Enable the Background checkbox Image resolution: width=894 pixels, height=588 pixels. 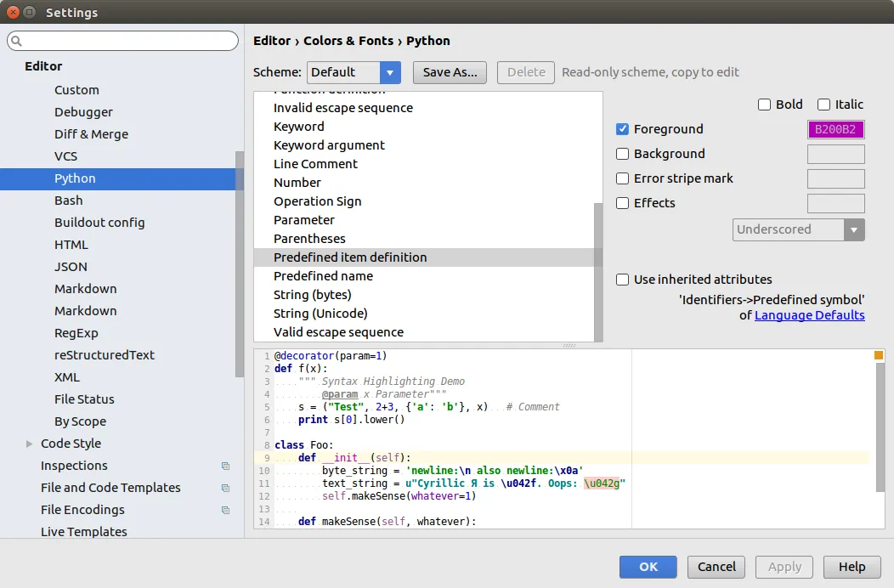tap(622, 154)
